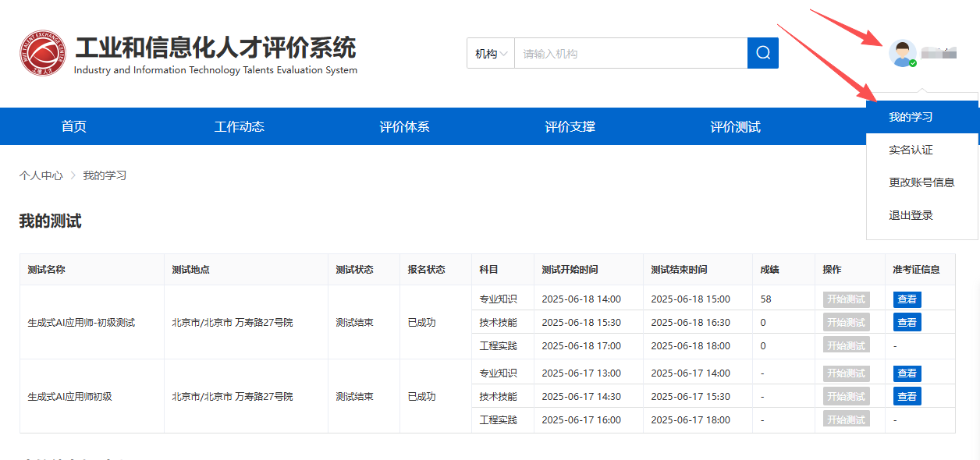Click the magnifier search icon button
Screen dimensions: 980x460
pyautogui.click(x=762, y=53)
